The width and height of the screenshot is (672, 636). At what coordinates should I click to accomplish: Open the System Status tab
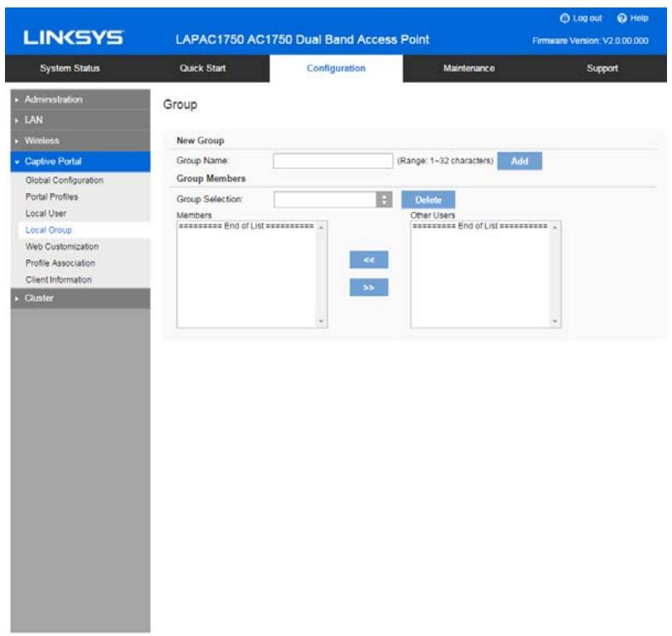70,68
